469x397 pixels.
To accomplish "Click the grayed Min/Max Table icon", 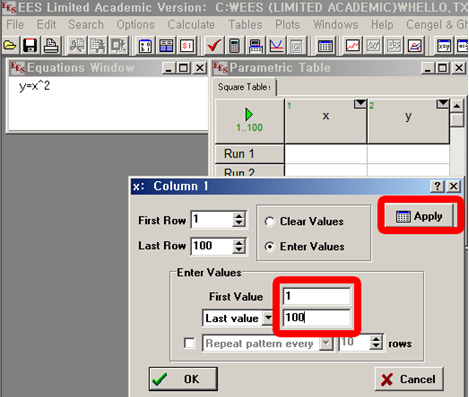I will click(296, 45).
